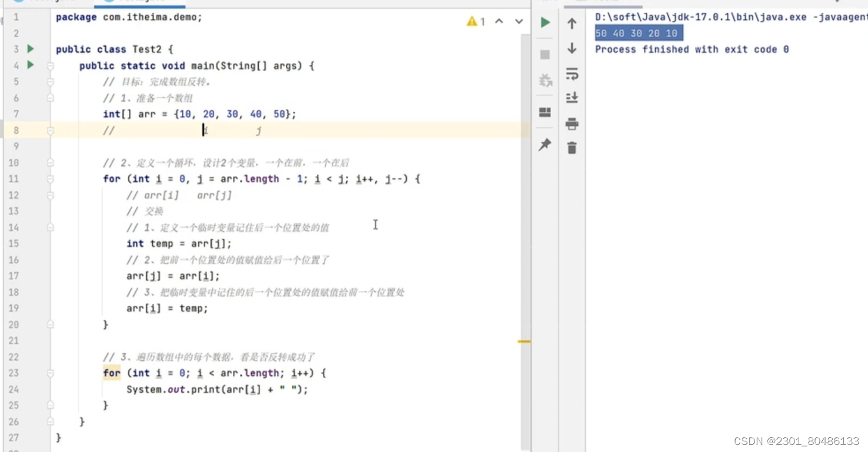Click 'Process finished with exit code 0' text

pos(692,49)
